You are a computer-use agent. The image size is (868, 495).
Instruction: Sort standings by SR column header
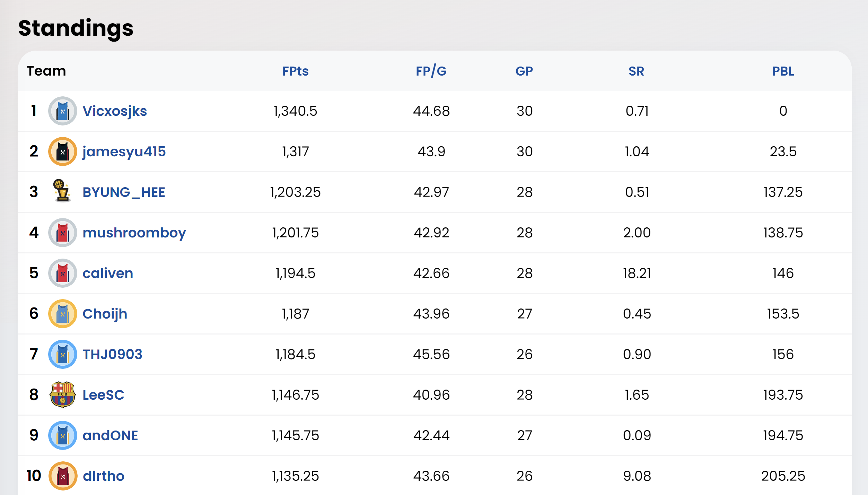[x=636, y=71]
